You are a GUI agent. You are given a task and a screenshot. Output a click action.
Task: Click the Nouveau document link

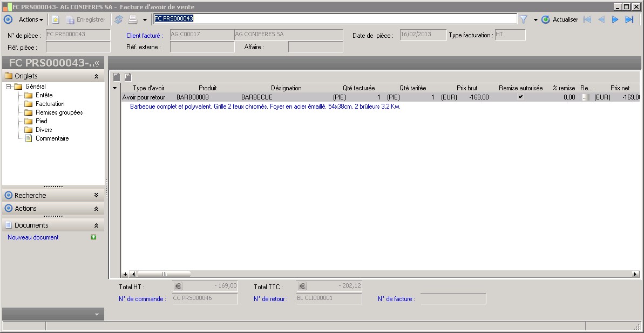click(33, 237)
